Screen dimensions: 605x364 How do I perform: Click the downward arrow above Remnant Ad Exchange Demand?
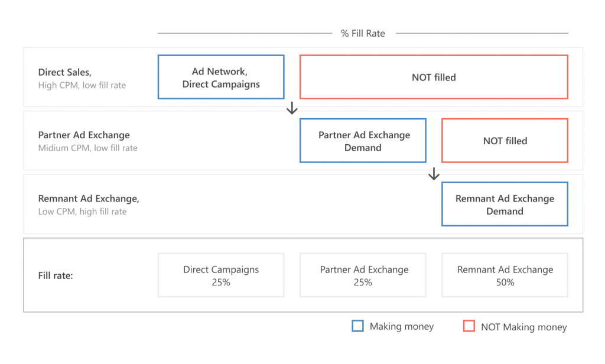click(x=434, y=174)
